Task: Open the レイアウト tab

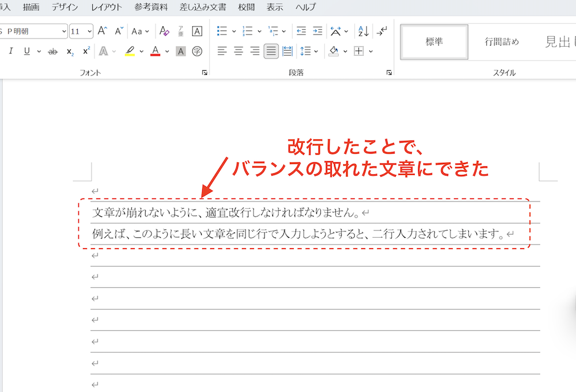Action: [x=106, y=7]
